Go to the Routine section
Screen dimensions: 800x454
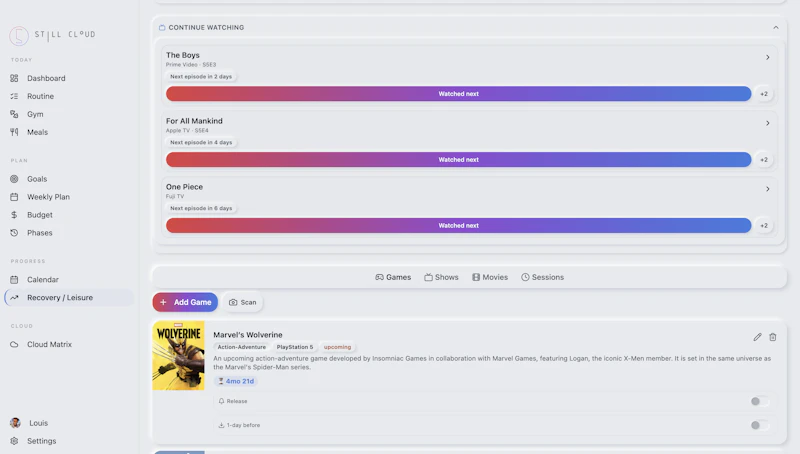40,96
